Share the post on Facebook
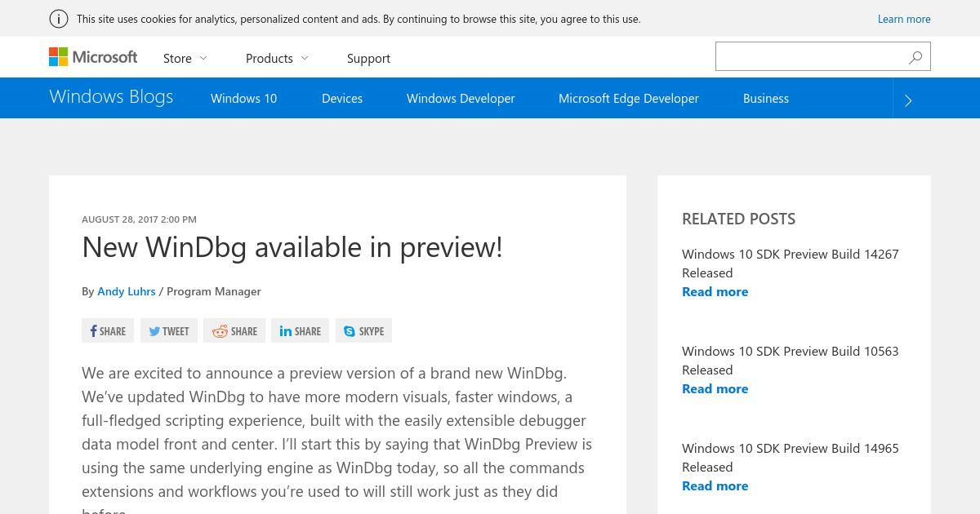 [x=108, y=330]
